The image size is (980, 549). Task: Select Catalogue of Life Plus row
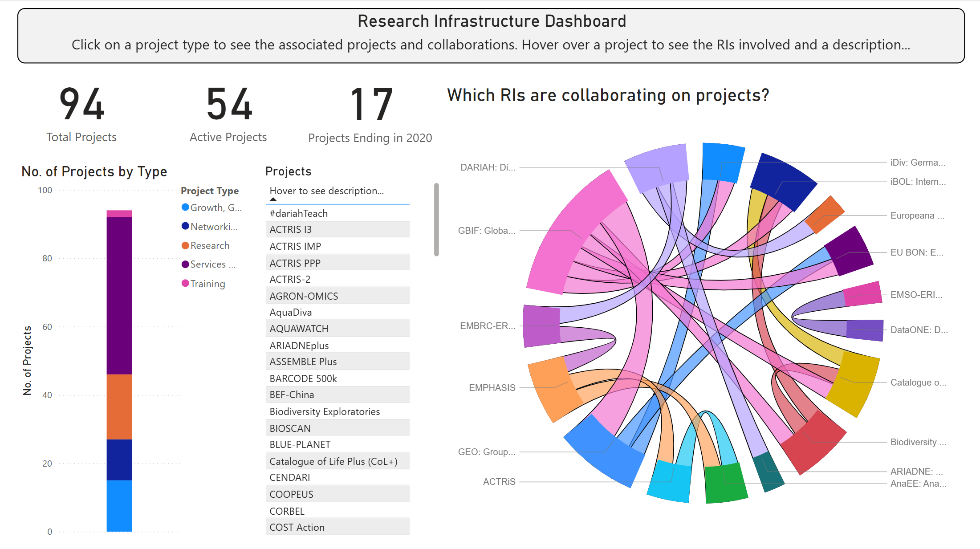(338, 461)
